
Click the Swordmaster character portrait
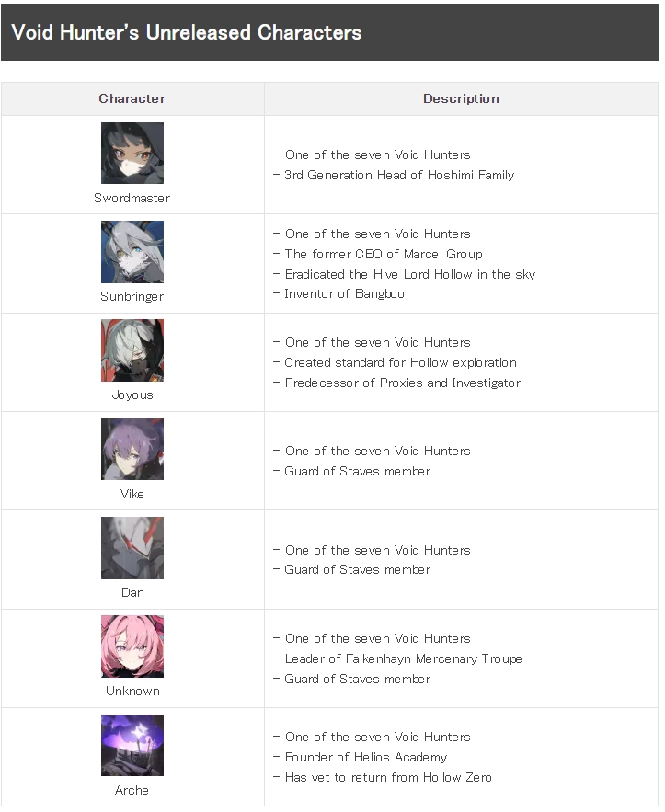pos(132,153)
